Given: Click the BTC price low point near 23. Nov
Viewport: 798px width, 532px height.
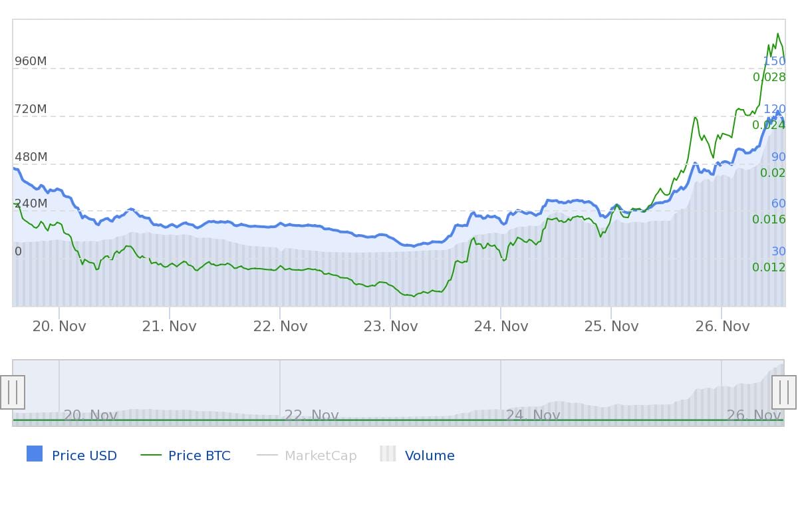Looking at the screenshot, I should (414, 296).
